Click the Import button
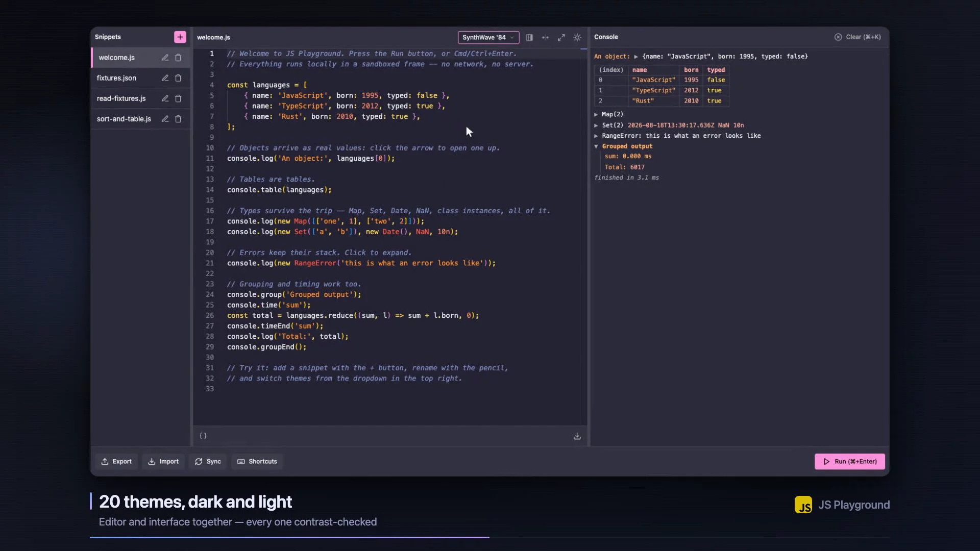The image size is (980, 551). pos(163,461)
